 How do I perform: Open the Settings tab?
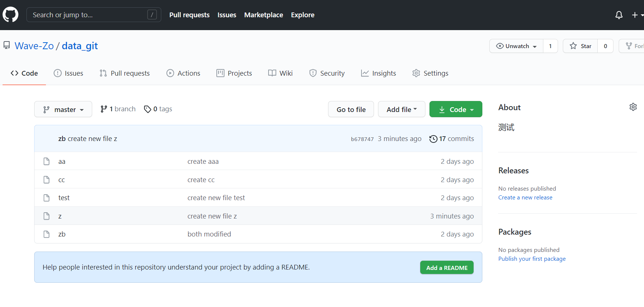pyautogui.click(x=430, y=73)
